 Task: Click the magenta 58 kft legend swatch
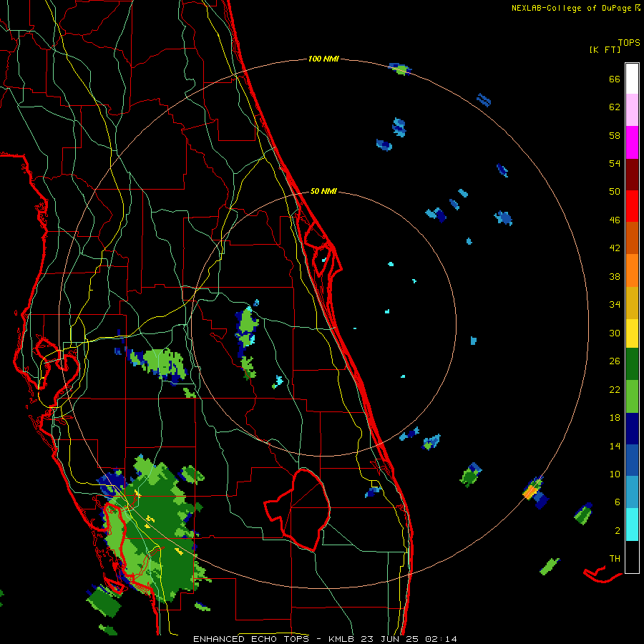[x=632, y=142]
